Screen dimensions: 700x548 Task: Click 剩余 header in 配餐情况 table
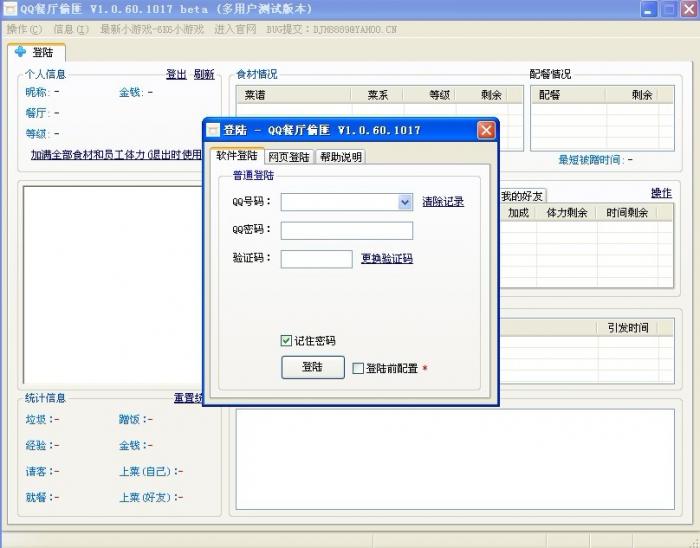click(x=632, y=95)
